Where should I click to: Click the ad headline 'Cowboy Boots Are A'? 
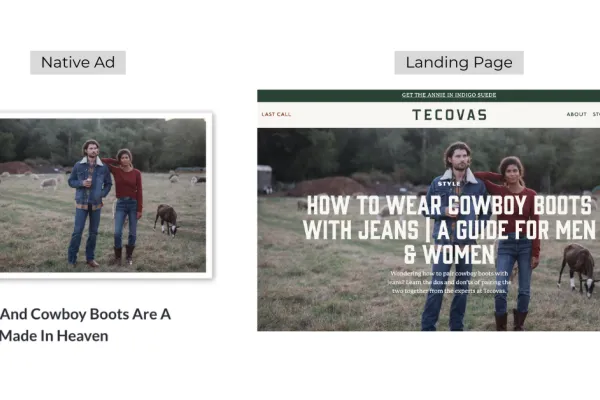pyautogui.click(x=101, y=314)
